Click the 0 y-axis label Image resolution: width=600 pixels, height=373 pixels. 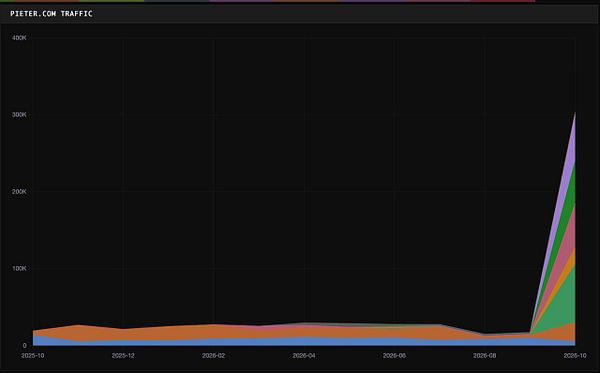pos(24,345)
